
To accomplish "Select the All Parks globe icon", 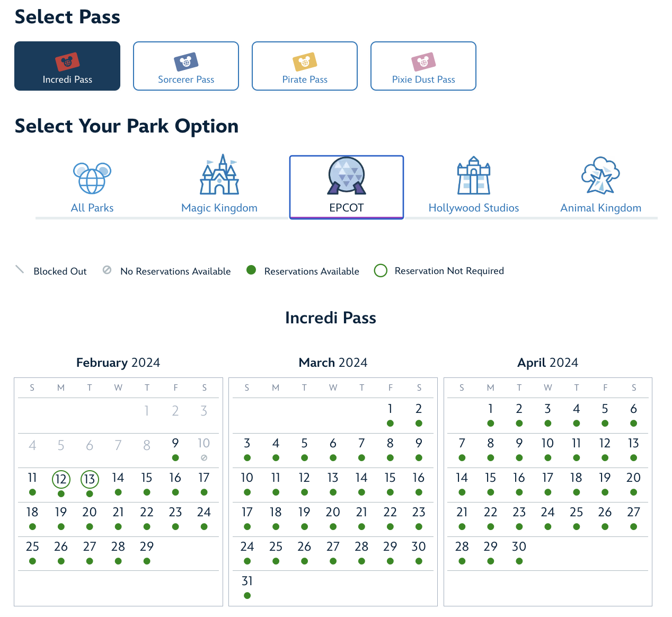I will click(x=92, y=178).
